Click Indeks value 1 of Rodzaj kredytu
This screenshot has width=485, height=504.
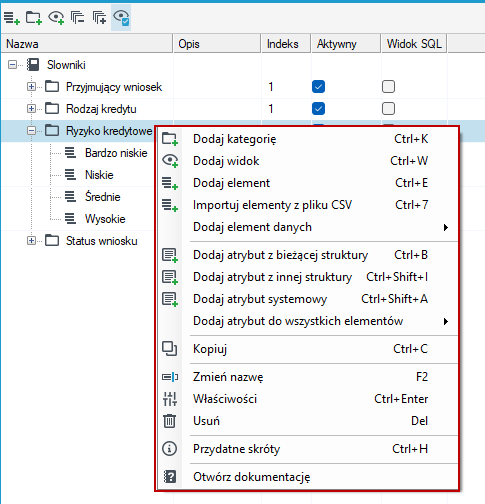point(271,109)
